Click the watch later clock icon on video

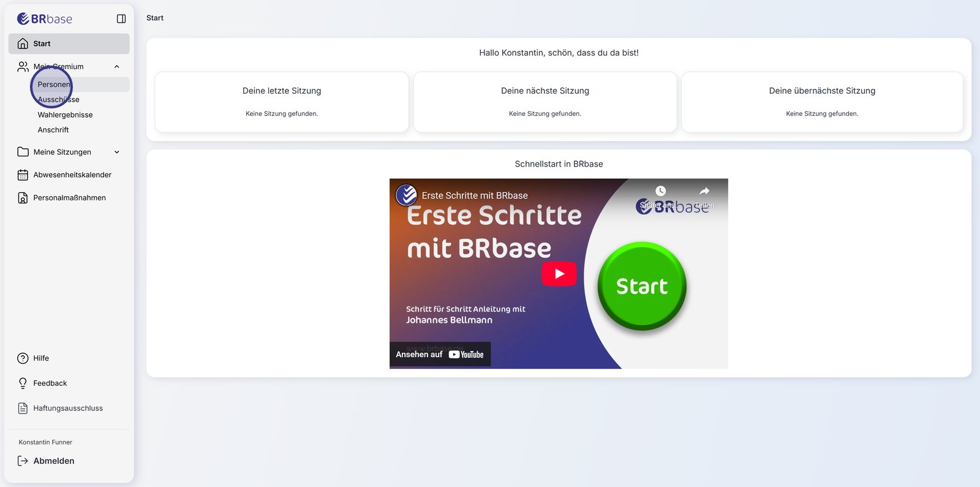pos(660,191)
